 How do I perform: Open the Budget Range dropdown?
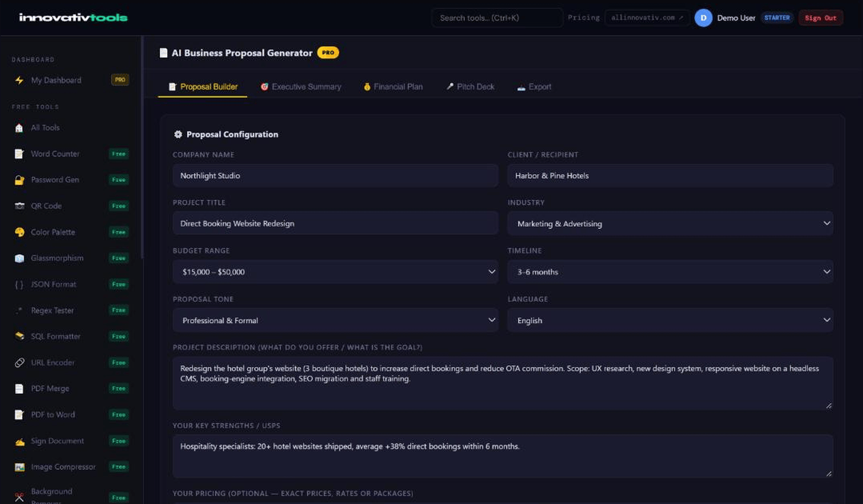coord(336,272)
